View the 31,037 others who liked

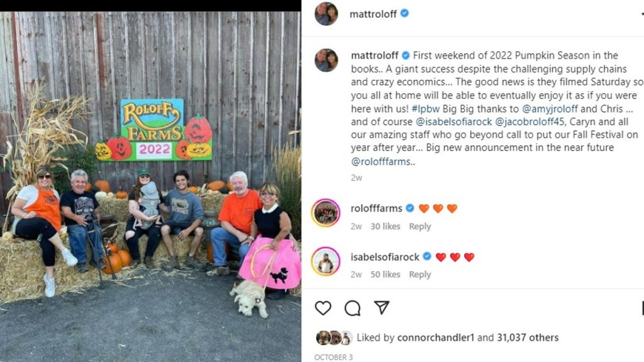[x=528, y=337]
